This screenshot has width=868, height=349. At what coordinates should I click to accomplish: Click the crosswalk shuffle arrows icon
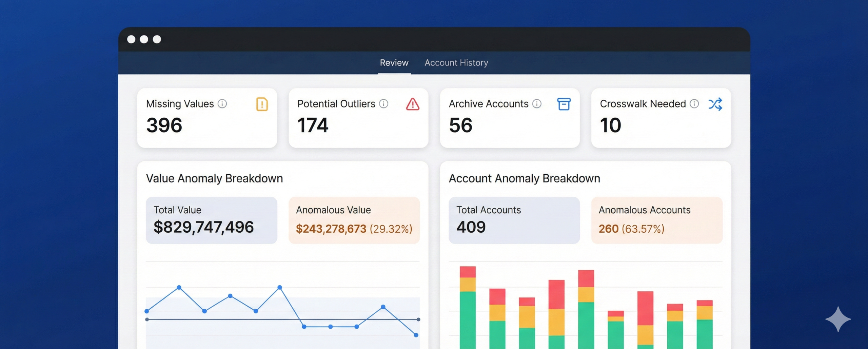coord(715,104)
